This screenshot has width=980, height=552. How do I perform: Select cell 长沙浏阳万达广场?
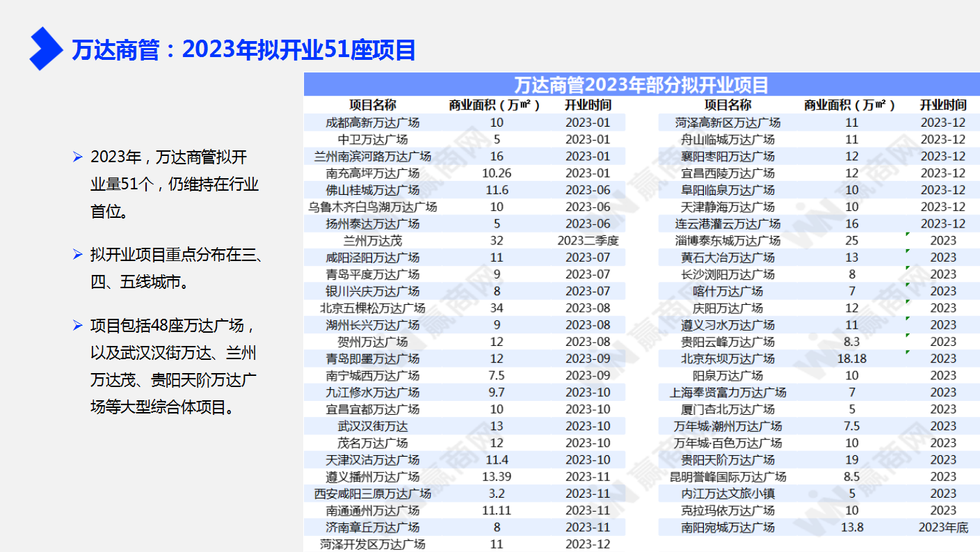coord(728,274)
